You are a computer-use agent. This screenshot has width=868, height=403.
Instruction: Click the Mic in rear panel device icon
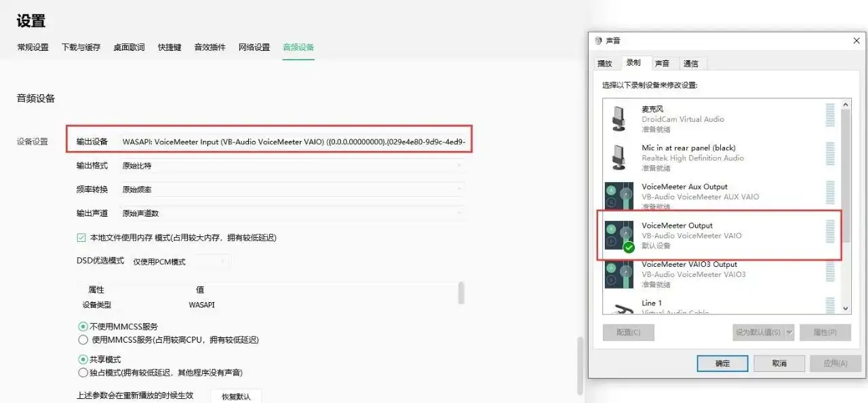tap(618, 155)
